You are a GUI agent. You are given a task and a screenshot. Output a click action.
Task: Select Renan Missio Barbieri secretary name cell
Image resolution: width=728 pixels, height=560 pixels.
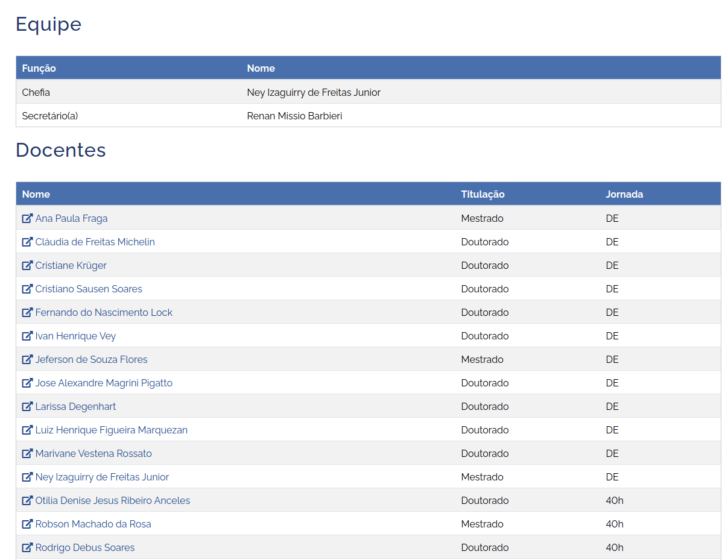coord(294,116)
